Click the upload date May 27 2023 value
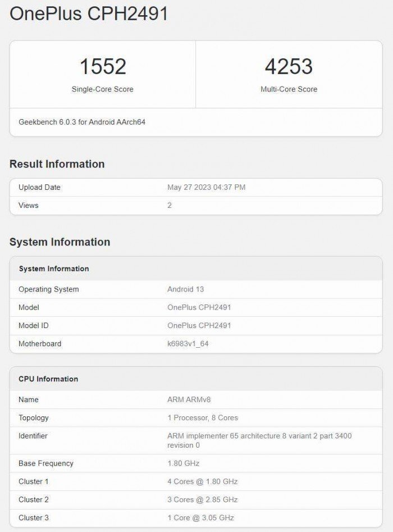This screenshot has width=393, height=532. pyautogui.click(x=206, y=187)
